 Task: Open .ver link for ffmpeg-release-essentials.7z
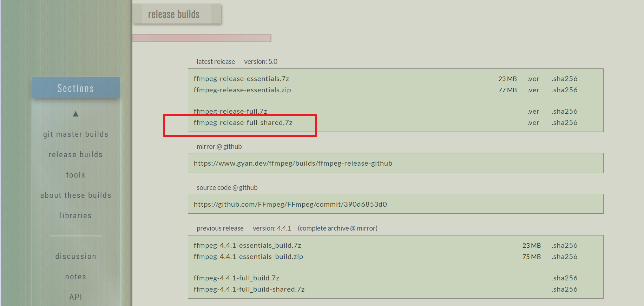(533, 79)
